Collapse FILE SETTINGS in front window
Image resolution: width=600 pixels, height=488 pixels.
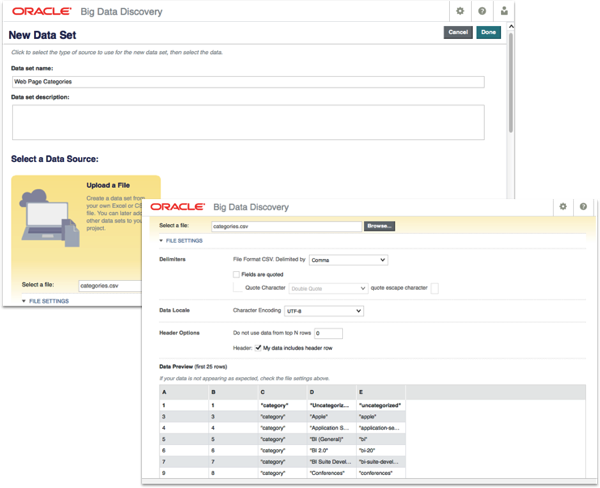pyautogui.click(x=181, y=241)
